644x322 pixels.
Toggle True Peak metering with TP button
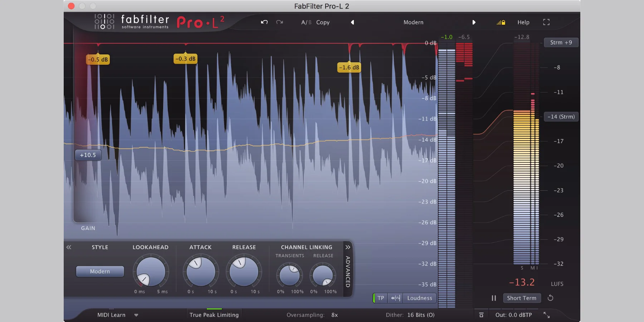pyautogui.click(x=380, y=298)
